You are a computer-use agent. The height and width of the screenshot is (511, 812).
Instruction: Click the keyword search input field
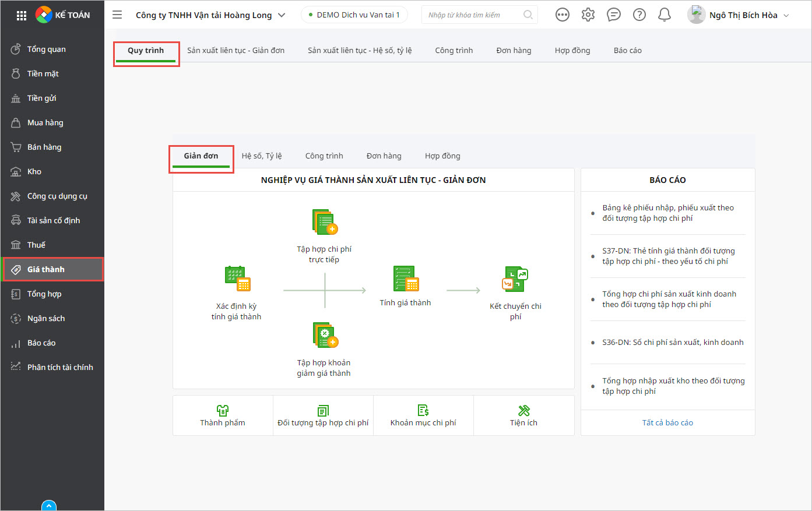point(473,15)
